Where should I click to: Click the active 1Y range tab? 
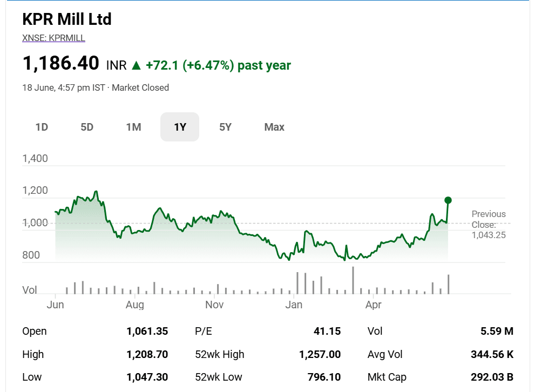coord(180,127)
